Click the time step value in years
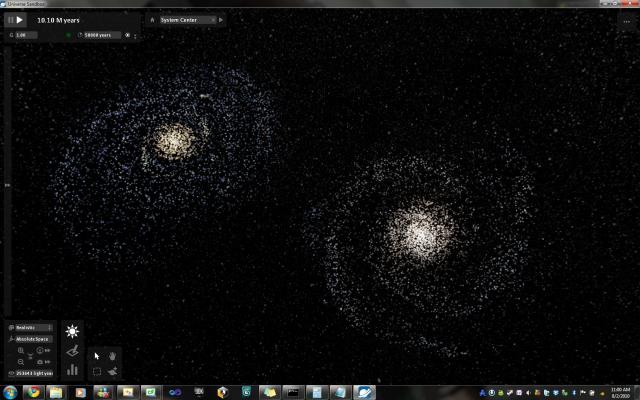 (102, 35)
